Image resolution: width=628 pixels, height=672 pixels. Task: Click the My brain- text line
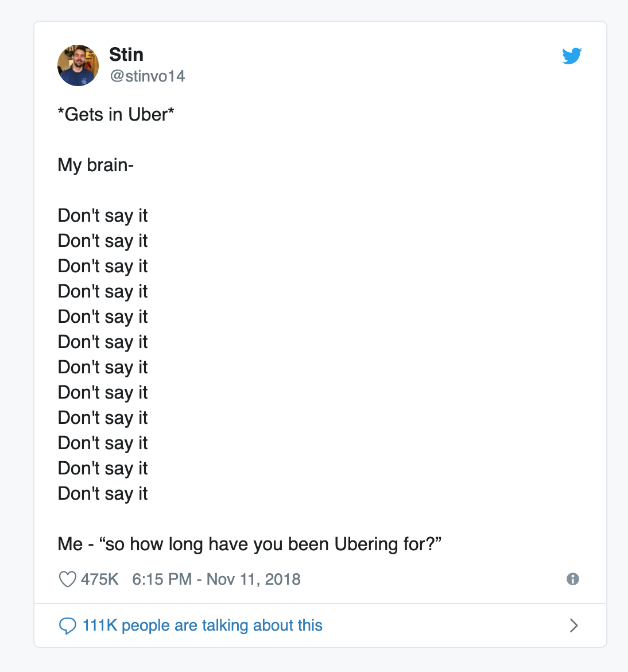(x=95, y=165)
